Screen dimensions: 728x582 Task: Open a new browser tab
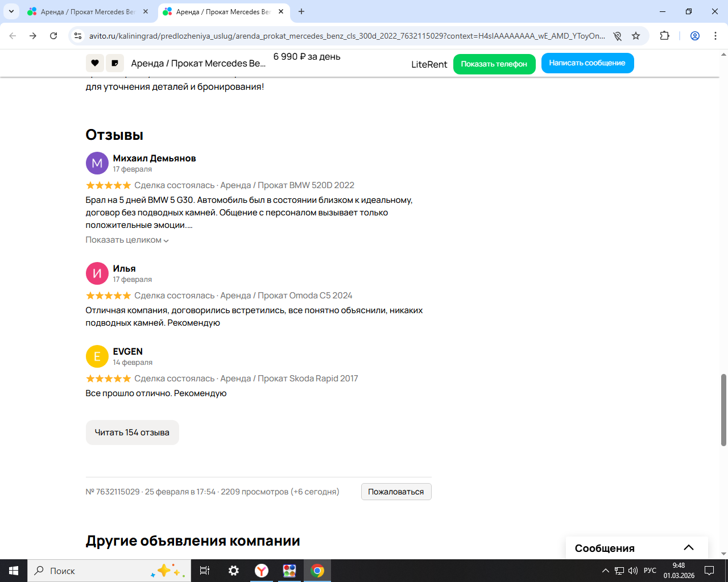pos(301,11)
